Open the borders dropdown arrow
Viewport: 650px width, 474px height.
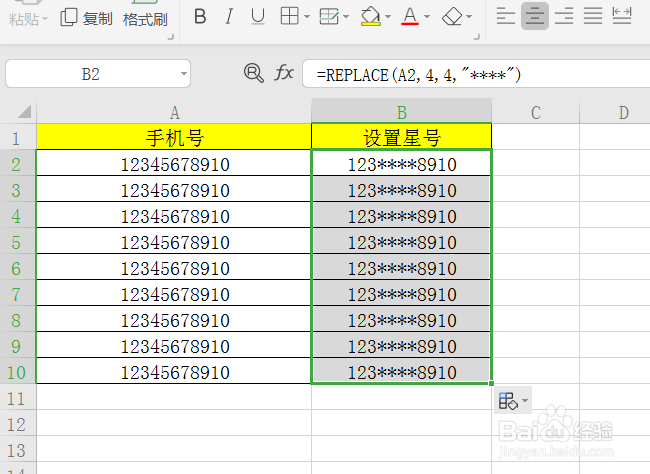click(307, 17)
